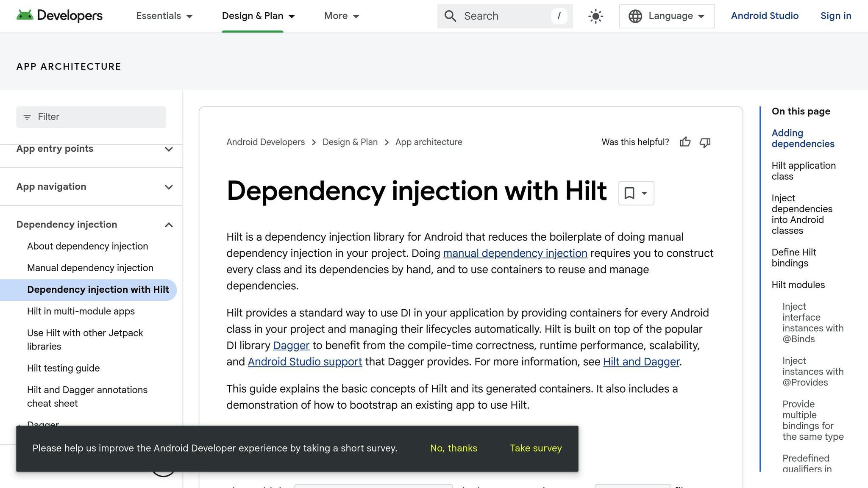Click the Search input field

(504, 16)
